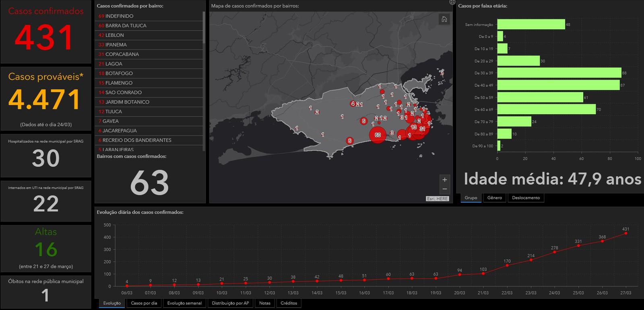Click the 22/03 data point showing 170
The height and width of the screenshot is (310, 644).
tap(507, 265)
